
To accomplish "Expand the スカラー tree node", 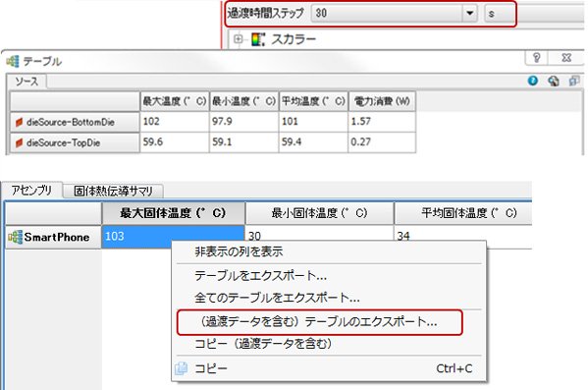I will [x=239, y=39].
